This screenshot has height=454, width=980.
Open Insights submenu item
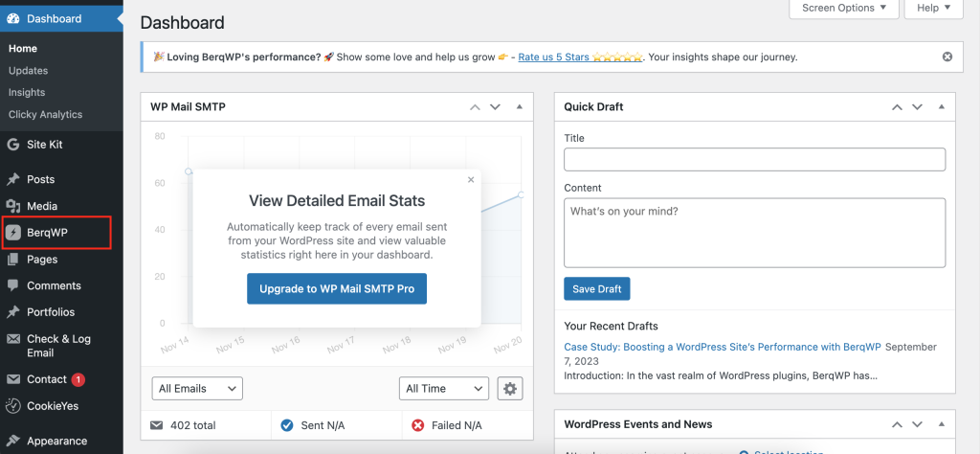pyautogui.click(x=26, y=93)
